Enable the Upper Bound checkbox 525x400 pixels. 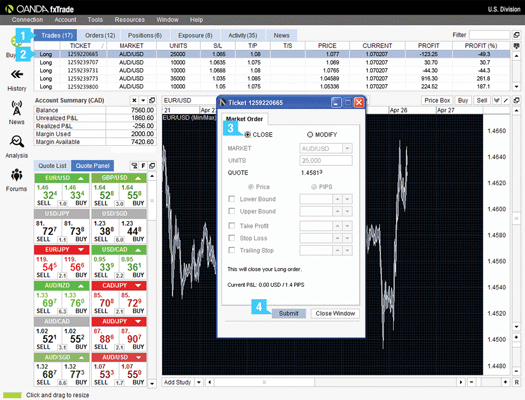point(231,211)
